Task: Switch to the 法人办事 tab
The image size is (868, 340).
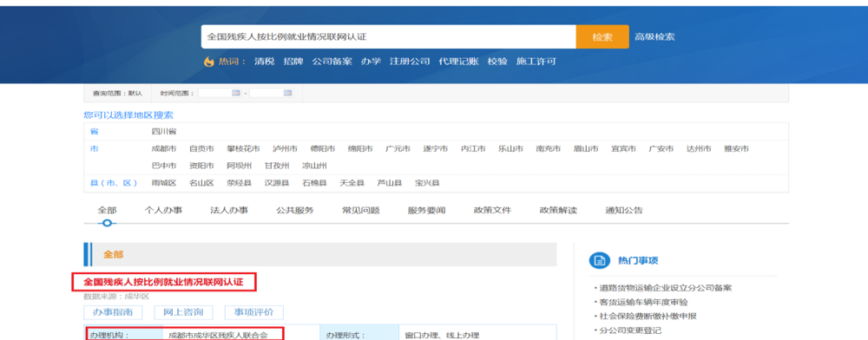Action: pos(229,211)
